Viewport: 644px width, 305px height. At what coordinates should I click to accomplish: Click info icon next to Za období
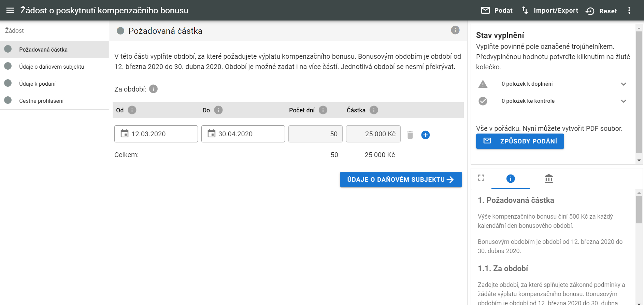[154, 89]
